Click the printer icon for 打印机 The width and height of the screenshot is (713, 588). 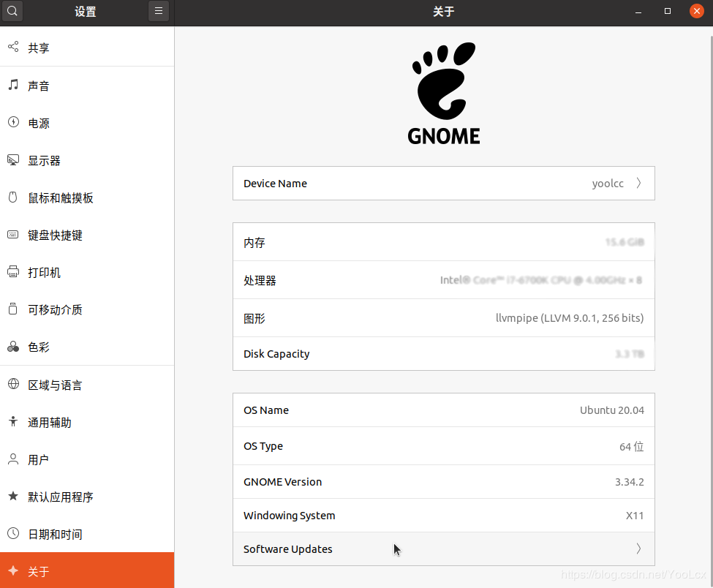tap(12, 272)
